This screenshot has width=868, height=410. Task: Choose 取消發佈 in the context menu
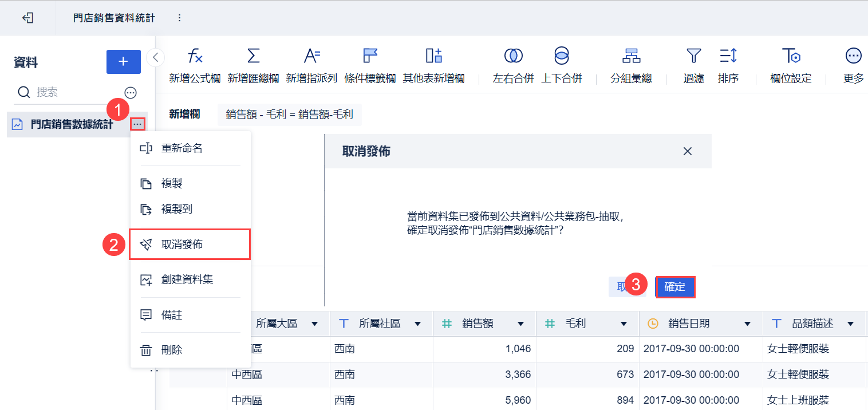[x=191, y=245]
